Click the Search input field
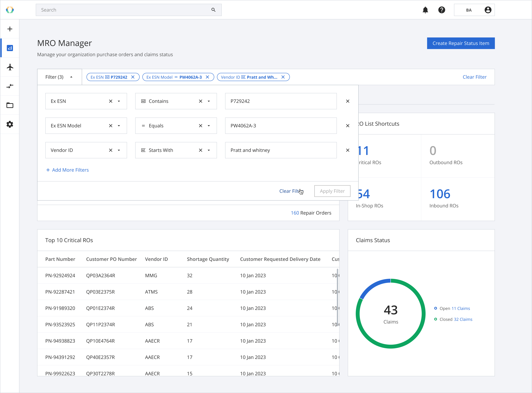This screenshot has width=532, height=393. click(x=129, y=10)
